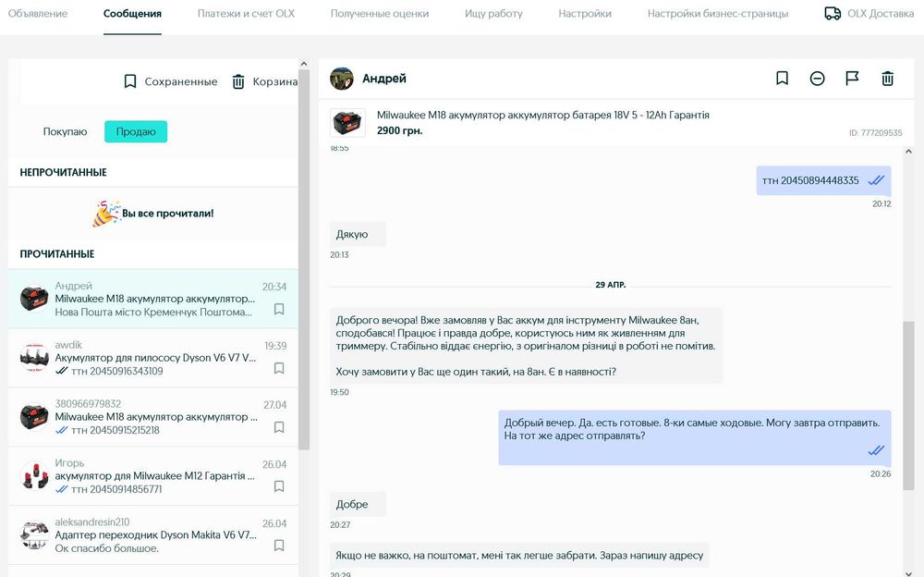Viewport: 924px width, 577px height.
Task: Bookmark the conversation in the chat header
Action: (x=782, y=78)
